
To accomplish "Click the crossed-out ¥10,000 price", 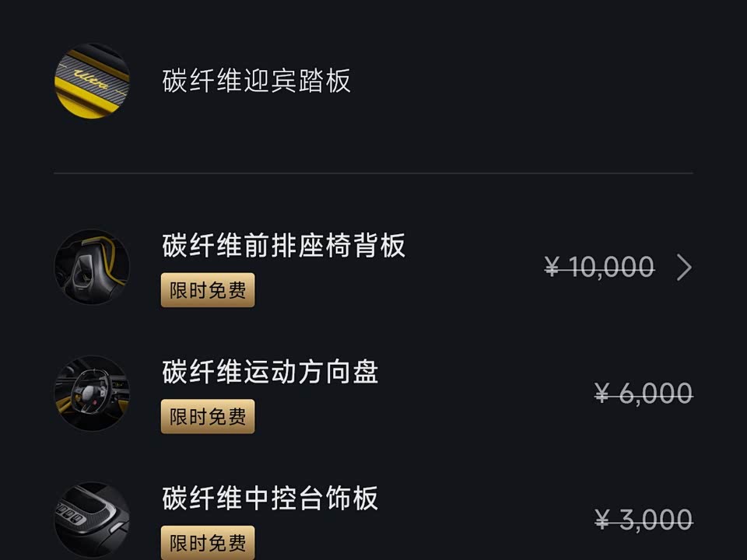I will click(x=599, y=268).
